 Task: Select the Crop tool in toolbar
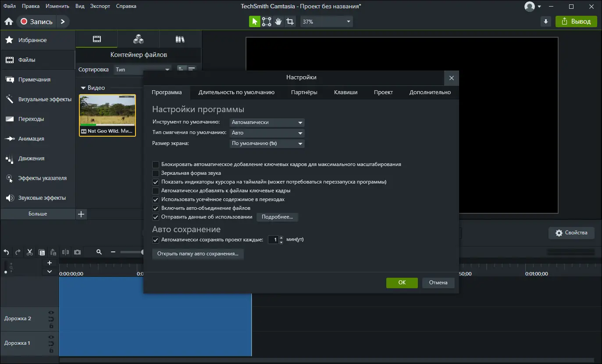tap(290, 21)
